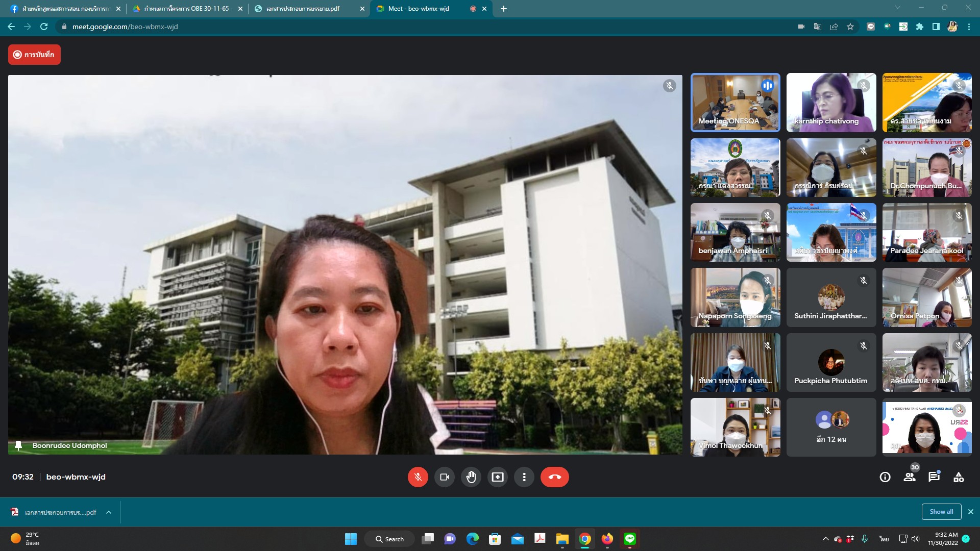Screen dimensions: 980x551
Task: Show hidden system tray icons chevron
Action: point(825,539)
